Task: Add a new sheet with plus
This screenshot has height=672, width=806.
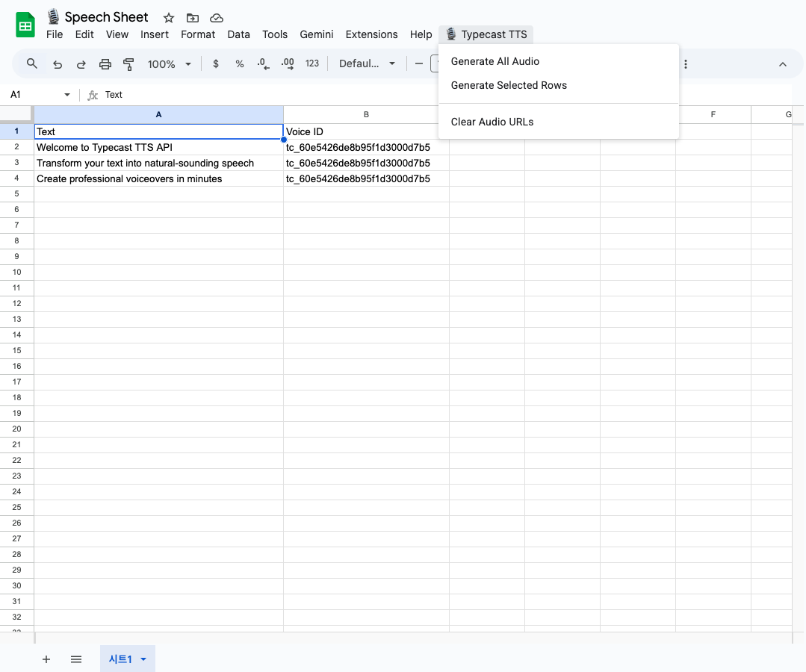Action: click(x=46, y=659)
